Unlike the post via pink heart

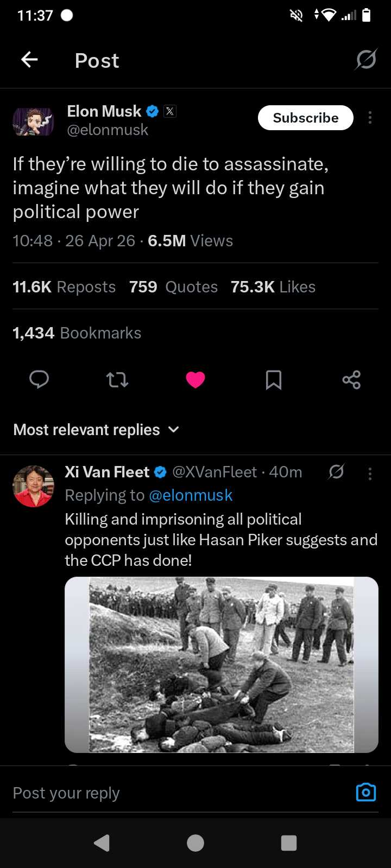pos(195,379)
